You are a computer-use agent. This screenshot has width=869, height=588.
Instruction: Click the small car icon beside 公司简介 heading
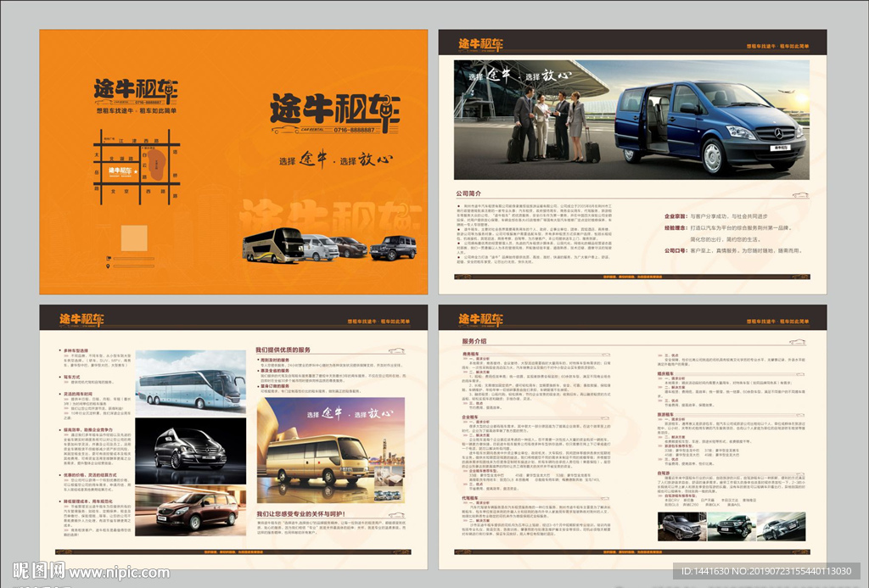coord(799,194)
